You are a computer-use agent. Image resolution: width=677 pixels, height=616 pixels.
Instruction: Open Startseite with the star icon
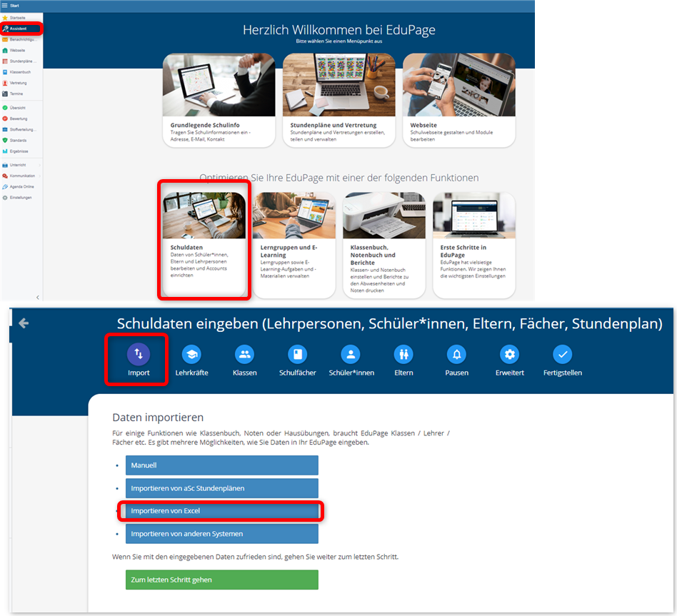pyautogui.click(x=17, y=18)
